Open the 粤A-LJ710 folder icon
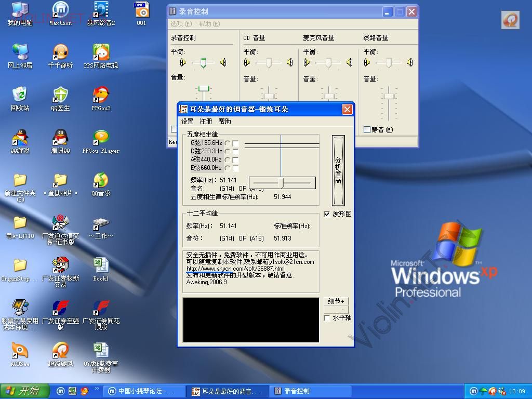 (20, 227)
